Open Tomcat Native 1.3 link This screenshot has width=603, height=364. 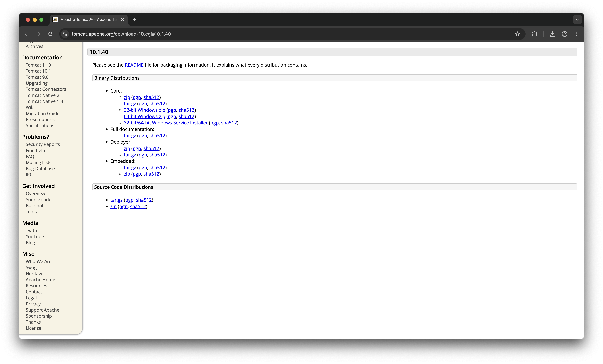click(x=44, y=101)
